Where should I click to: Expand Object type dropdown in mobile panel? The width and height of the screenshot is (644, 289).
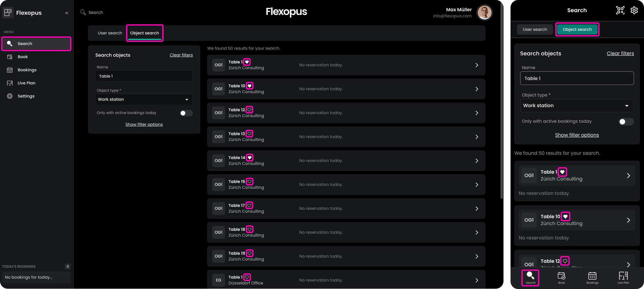(x=577, y=105)
